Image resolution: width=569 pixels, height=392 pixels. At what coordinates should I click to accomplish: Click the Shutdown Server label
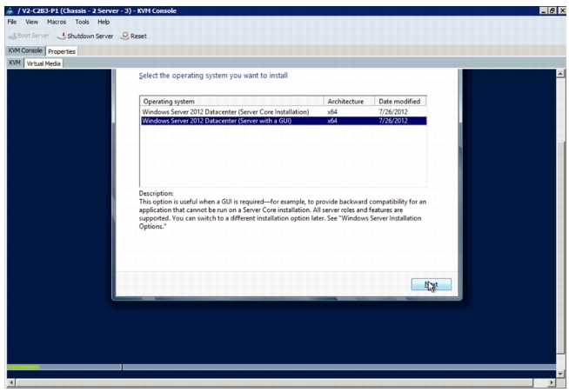click(90, 36)
